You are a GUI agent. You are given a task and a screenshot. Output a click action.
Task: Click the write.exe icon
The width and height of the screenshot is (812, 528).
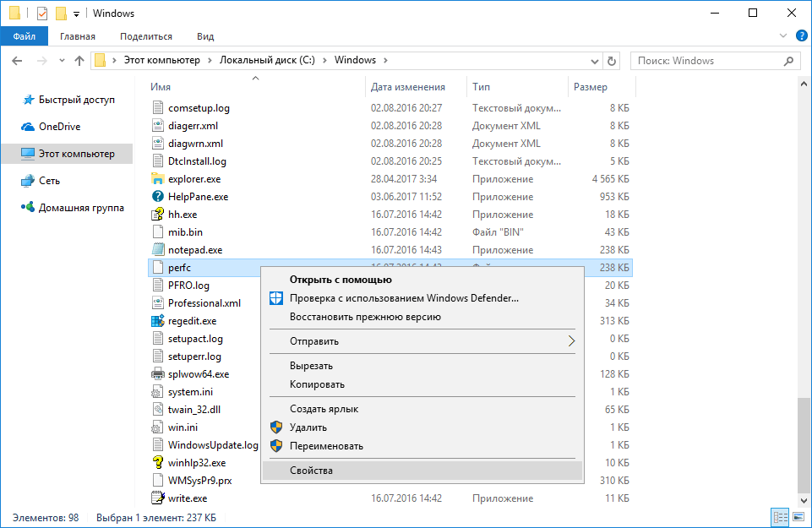click(x=157, y=498)
